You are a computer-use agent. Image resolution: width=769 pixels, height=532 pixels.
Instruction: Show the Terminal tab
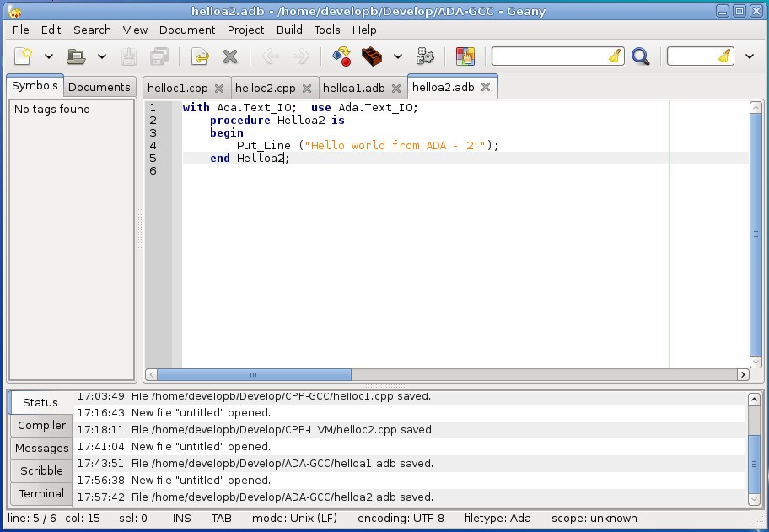click(41, 493)
